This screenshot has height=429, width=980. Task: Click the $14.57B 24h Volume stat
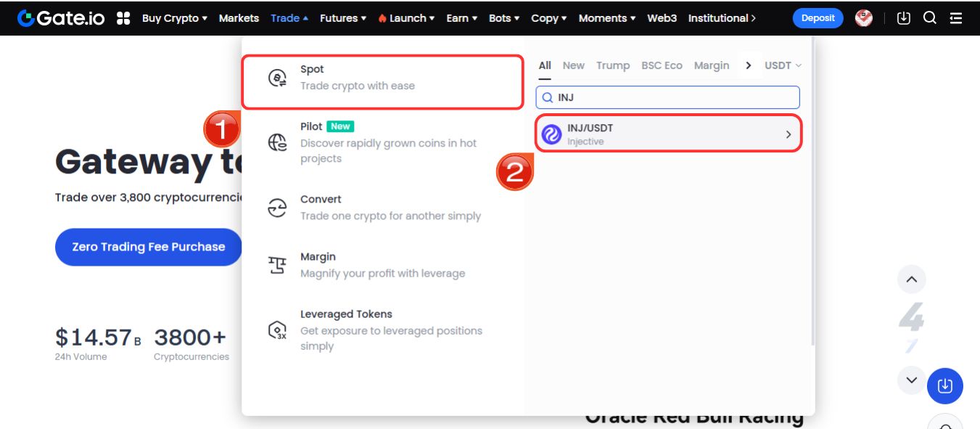[x=98, y=343]
